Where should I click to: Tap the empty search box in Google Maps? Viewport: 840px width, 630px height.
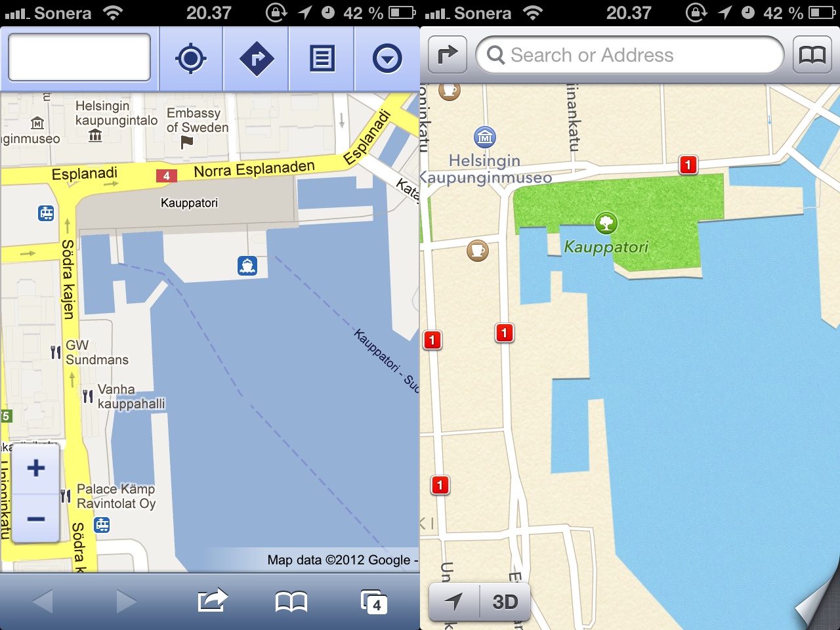(x=79, y=58)
